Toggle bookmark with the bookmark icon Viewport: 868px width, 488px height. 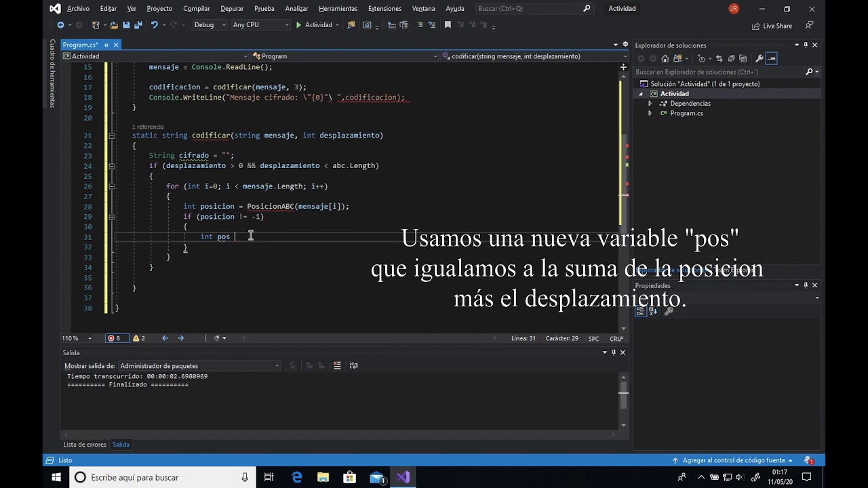(448, 25)
